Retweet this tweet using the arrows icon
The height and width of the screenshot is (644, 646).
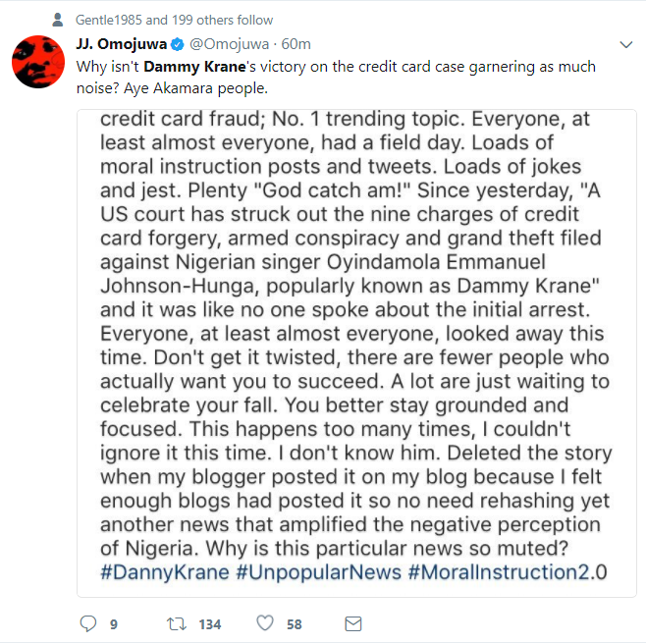click(179, 623)
